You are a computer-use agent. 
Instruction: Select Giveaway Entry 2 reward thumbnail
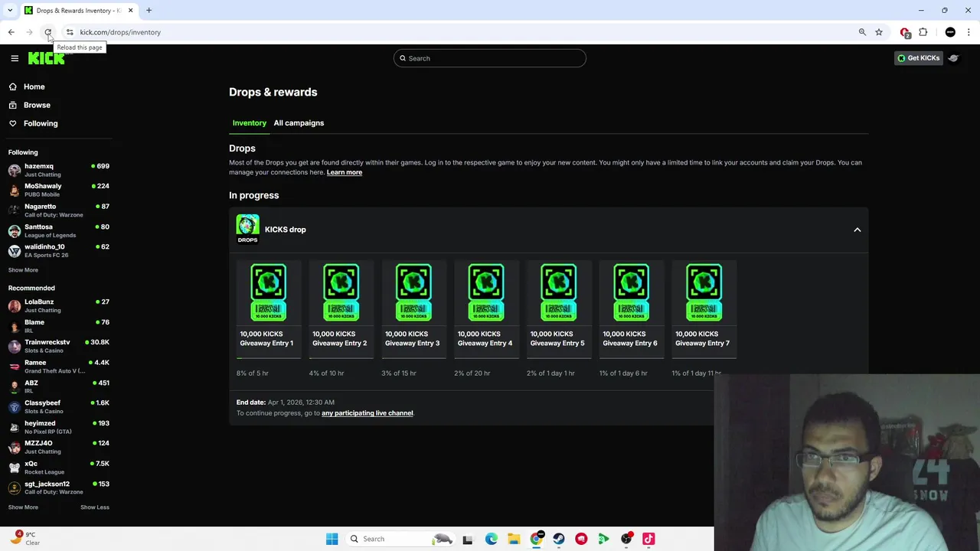point(341,292)
